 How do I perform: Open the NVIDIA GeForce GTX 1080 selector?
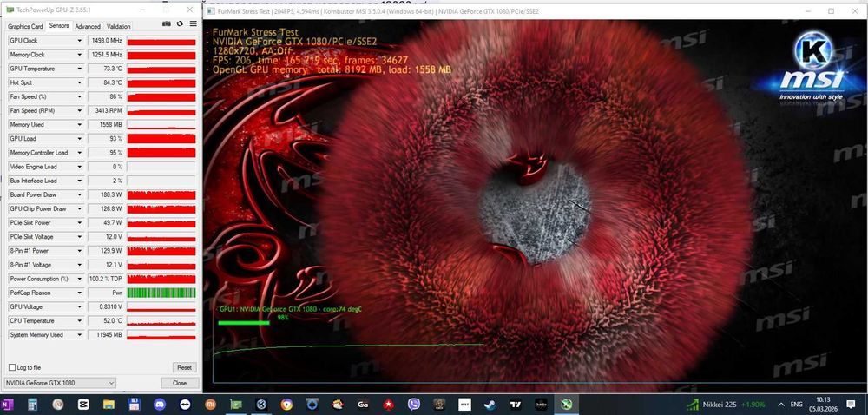tap(60, 383)
